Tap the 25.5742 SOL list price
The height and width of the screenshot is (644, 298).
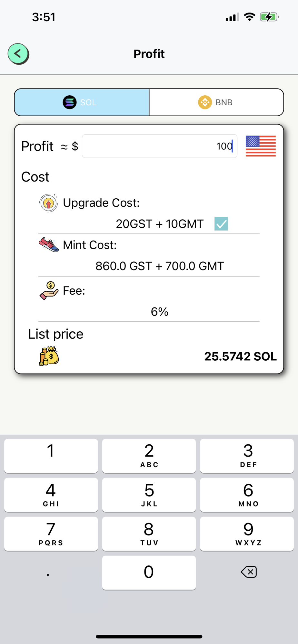[x=240, y=356]
